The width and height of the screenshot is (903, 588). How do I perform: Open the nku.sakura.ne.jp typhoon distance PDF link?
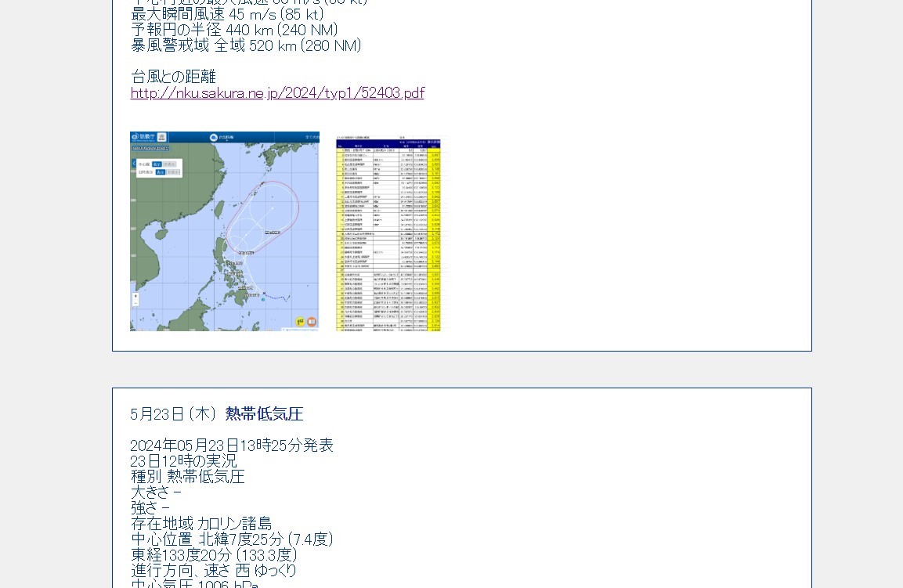point(277,92)
